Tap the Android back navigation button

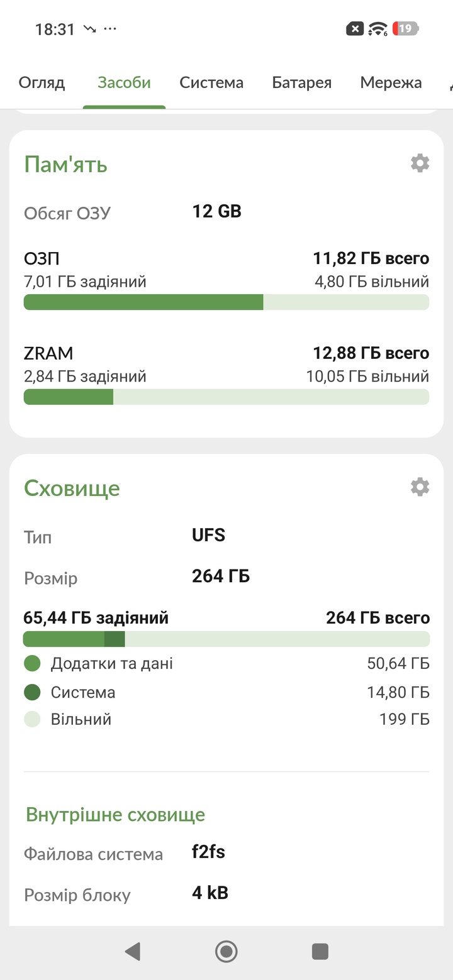tap(132, 952)
